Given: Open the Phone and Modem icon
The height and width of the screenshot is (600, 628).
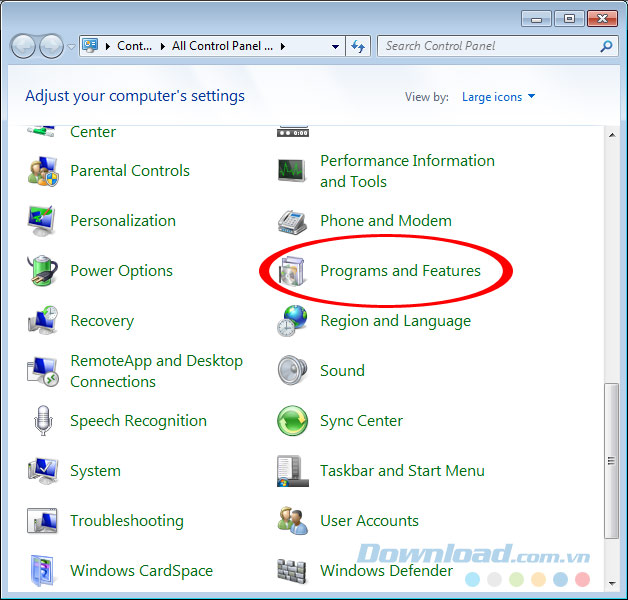Looking at the screenshot, I should coord(292,222).
